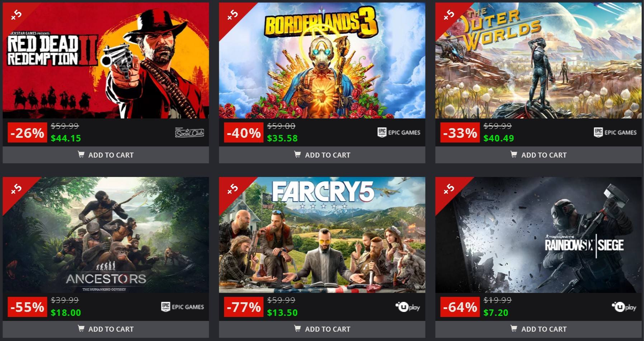Click the Uplay logo under Rainbow Six Siege
644x341 pixels.
(624, 307)
